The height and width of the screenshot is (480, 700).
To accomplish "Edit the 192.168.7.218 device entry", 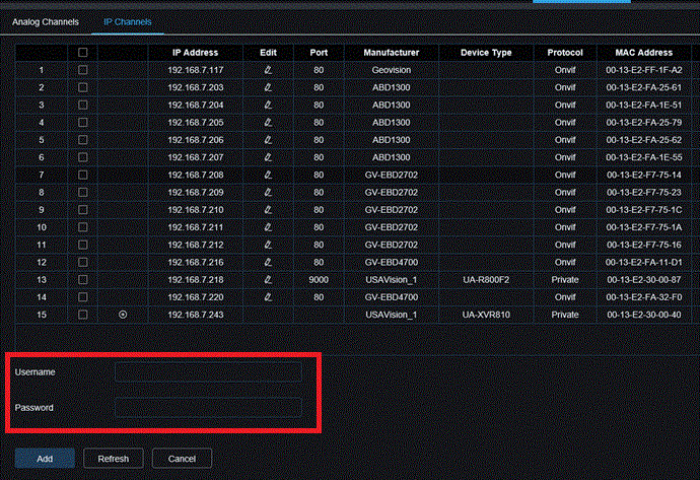I will 268,280.
